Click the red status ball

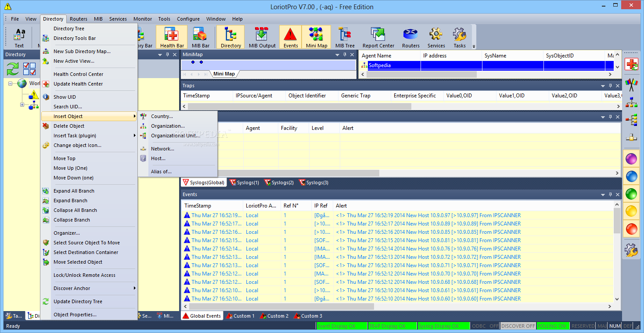[x=631, y=229]
